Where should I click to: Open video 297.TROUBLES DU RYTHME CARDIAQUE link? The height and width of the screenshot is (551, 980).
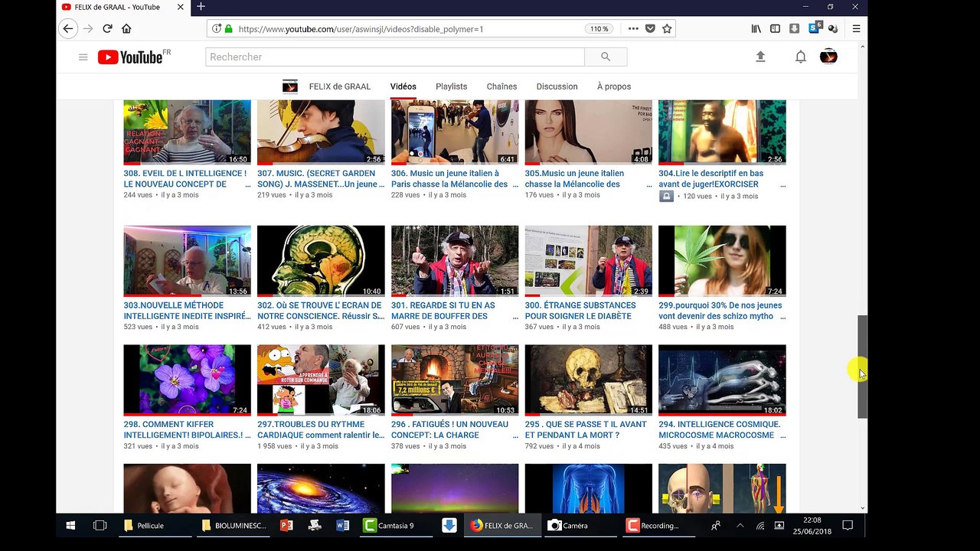coord(321,429)
